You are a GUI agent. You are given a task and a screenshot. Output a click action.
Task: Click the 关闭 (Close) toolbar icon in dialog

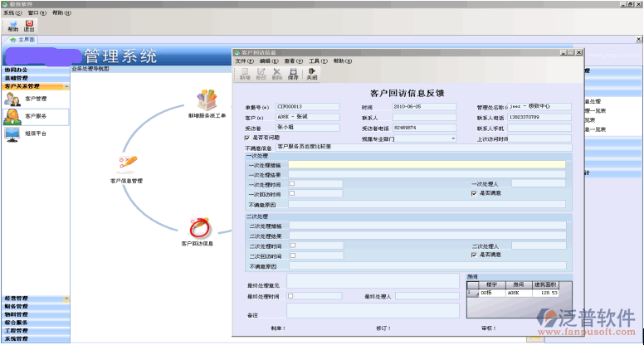(x=312, y=73)
